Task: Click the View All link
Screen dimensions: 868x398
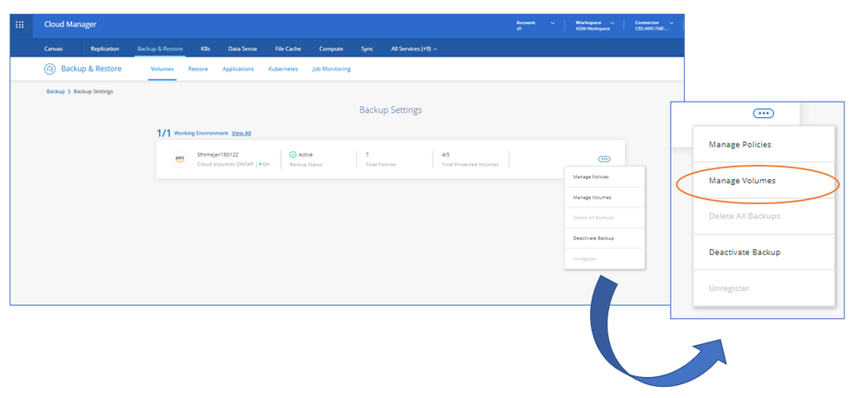Action: click(242, 133)
